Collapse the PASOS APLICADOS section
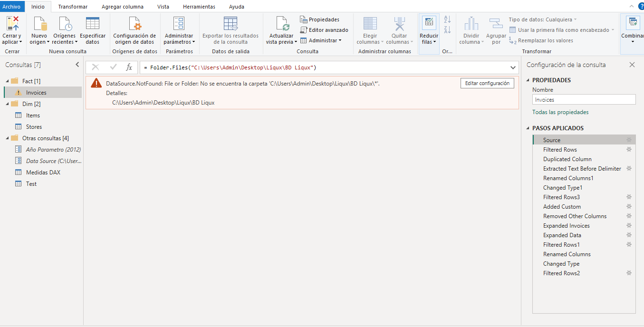 click(529, 128)
